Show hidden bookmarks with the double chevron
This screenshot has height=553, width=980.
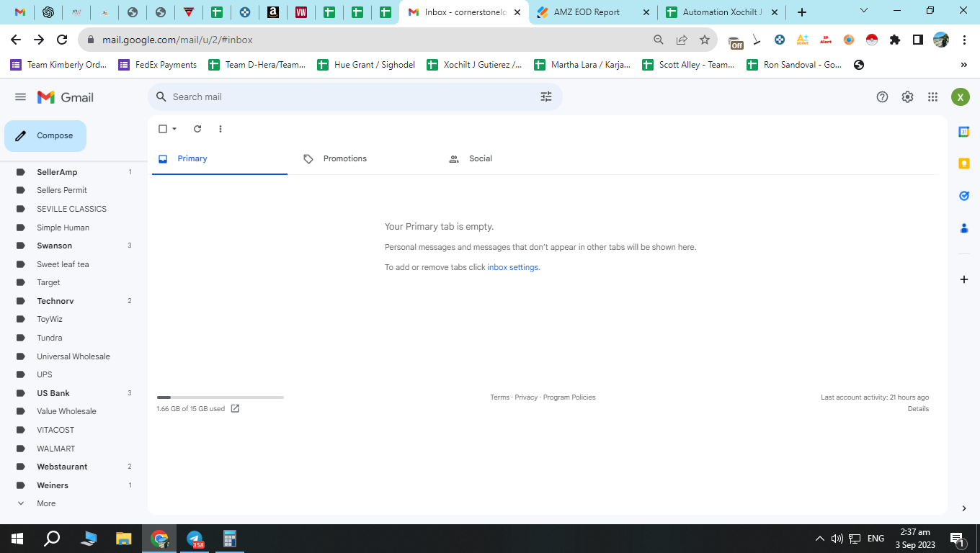click(x=964, y=65)
